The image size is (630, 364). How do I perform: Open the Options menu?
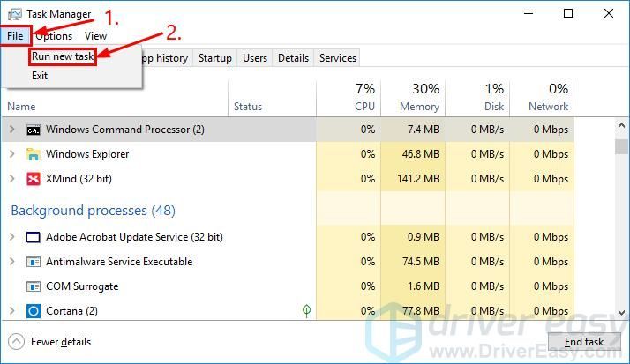[54, 36]
